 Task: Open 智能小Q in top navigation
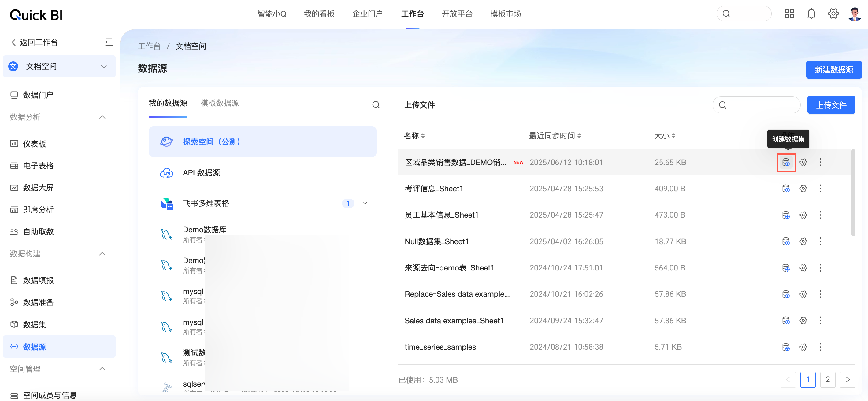coord(272,14)
